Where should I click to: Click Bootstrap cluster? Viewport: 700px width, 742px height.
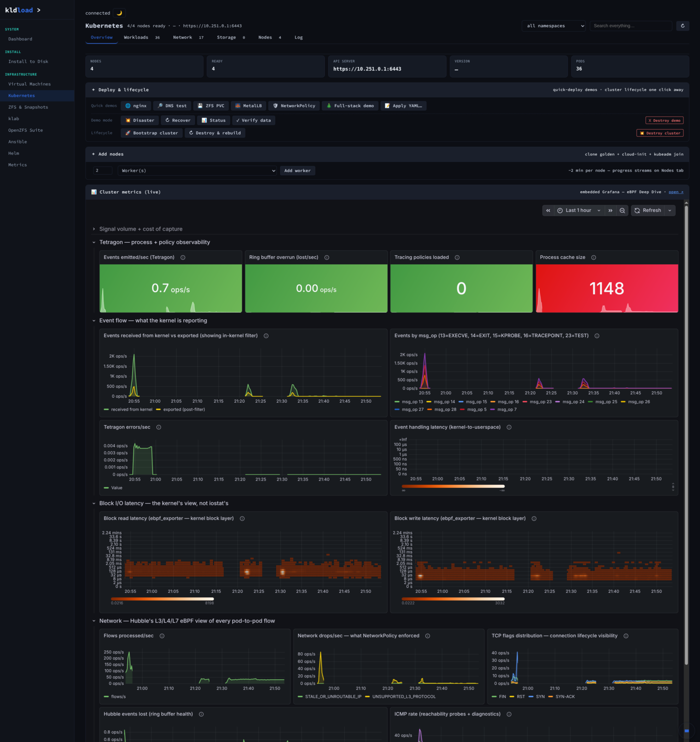coord(151,133)
